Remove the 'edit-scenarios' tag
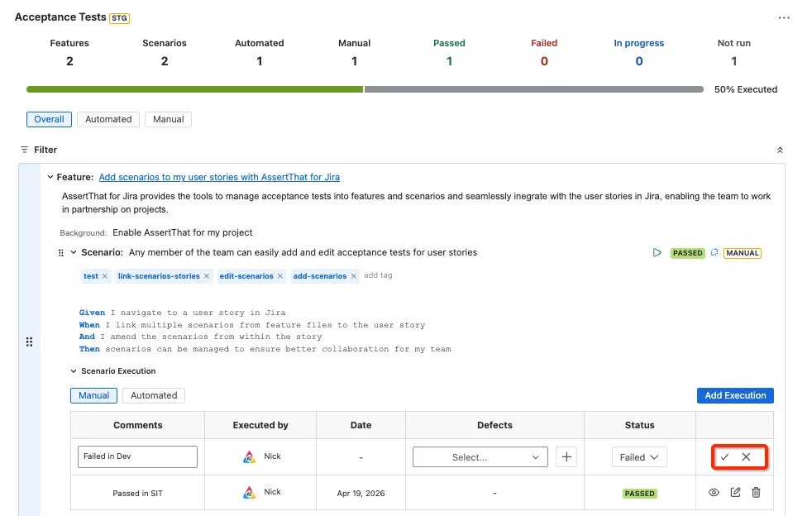This screenshot has width=812, height=516. pos(280,276)
